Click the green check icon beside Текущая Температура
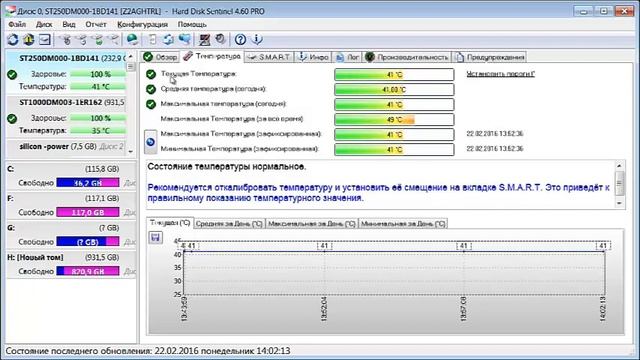Viewport: 640px width, 360px height. click(x=151, y=74)
